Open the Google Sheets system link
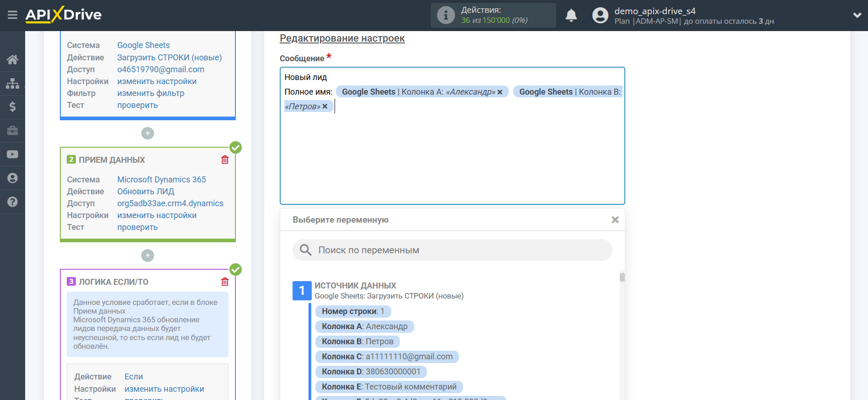This screenshot has height=400, width=868. pos(144,45)
